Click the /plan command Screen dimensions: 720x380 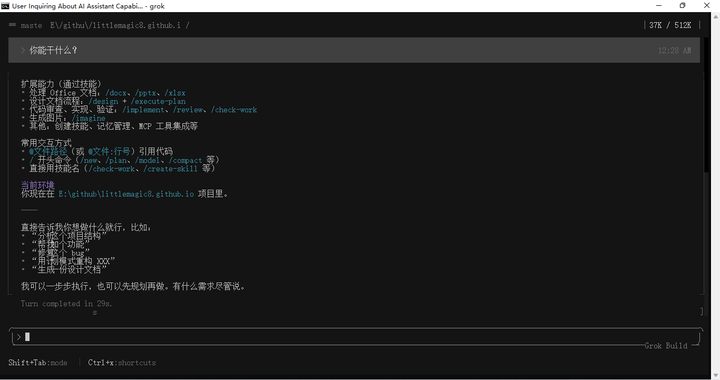pyautogui.click(x=116, y=160)
